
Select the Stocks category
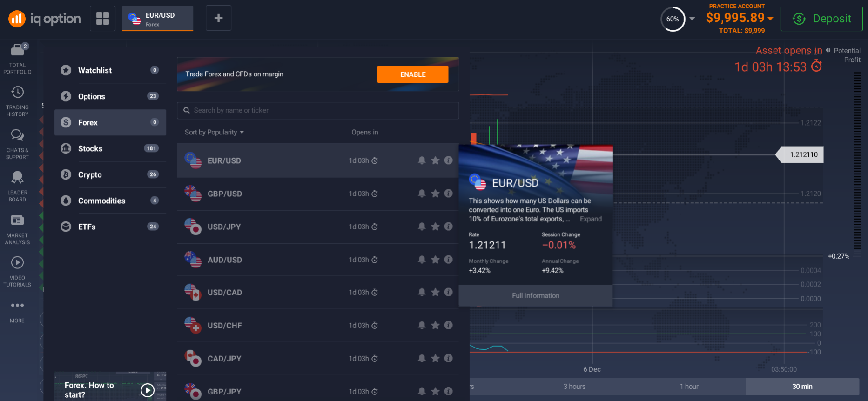(110, 148)
